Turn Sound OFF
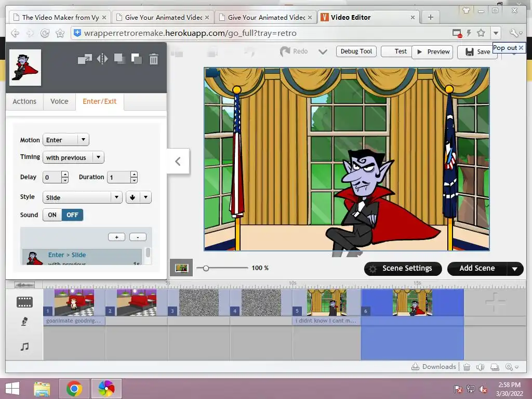Viewport: 532px width, 399px height. coord(72,215)
